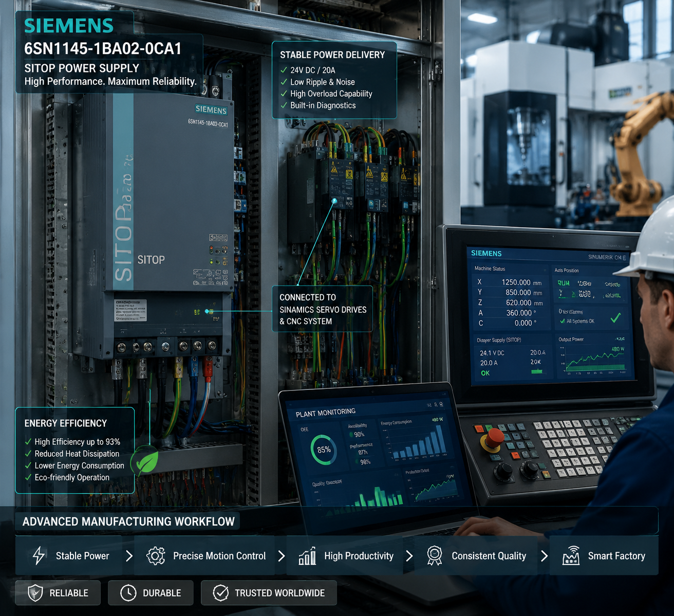Click the bar chart High Productivity icon
The width and height of the screenshot is (674, 616).
pos(307,556)
